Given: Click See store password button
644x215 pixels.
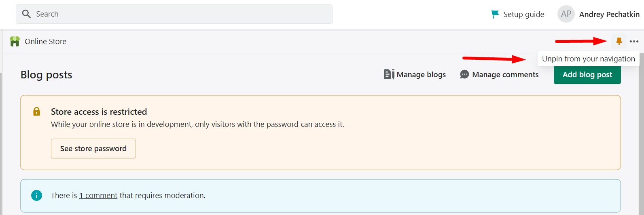Looking at the screenshot, I should pyautogui.click(x=93, y=148).
